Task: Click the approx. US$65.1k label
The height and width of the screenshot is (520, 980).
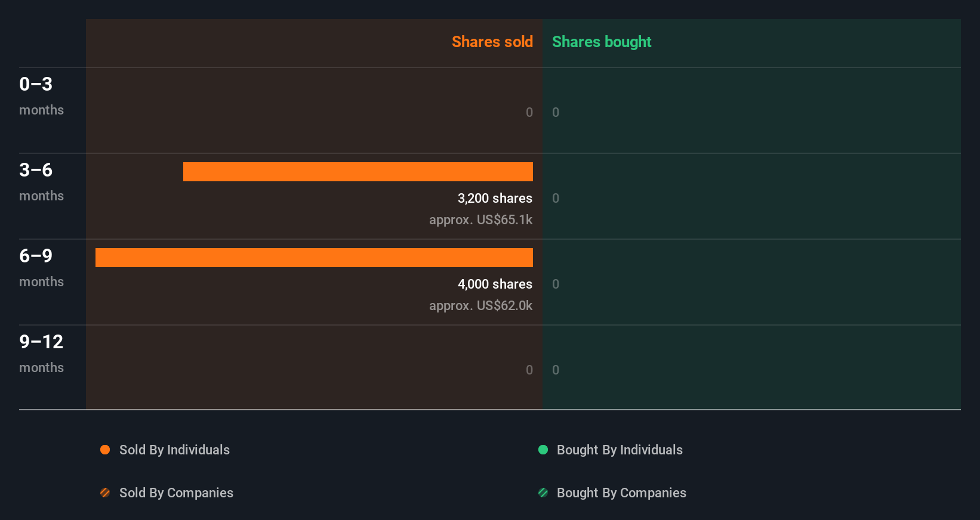Action: coord(480,219)
